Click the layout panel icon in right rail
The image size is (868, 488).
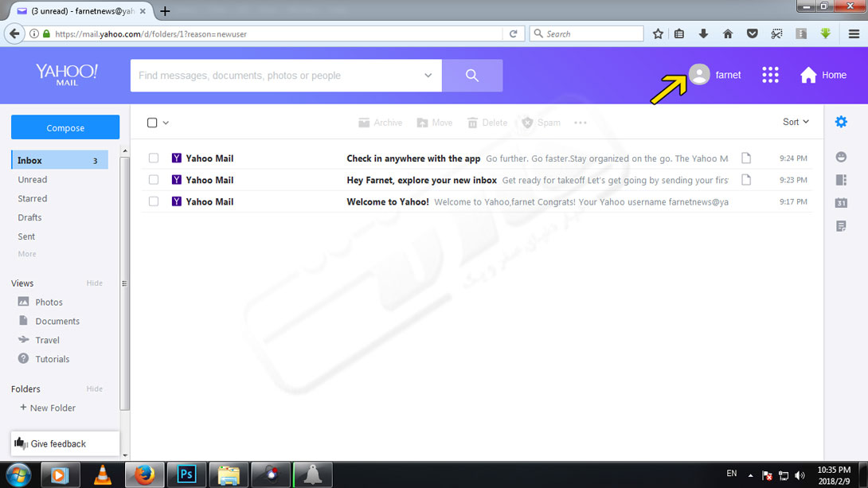(x=841, y=180)
